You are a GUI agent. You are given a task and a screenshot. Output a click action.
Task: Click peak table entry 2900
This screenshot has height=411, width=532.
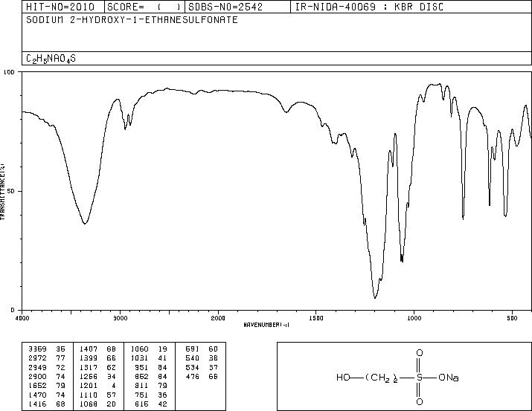coord(38,376)
